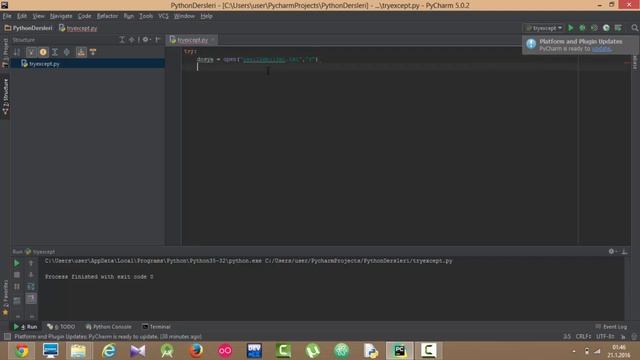
Task: Click the Pause Output icon in Run panel
Action: point(17,287)
